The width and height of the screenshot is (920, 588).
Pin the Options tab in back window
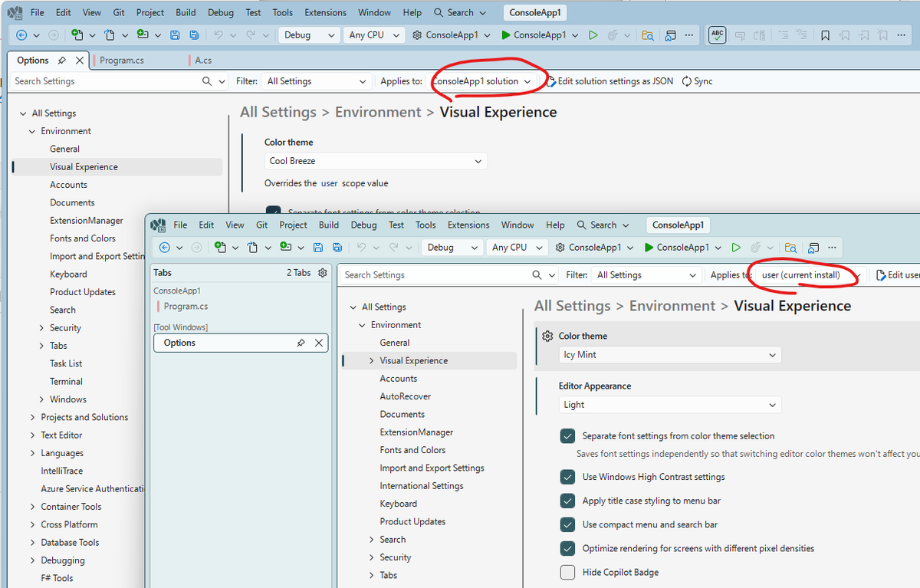[x=62, y=61]
